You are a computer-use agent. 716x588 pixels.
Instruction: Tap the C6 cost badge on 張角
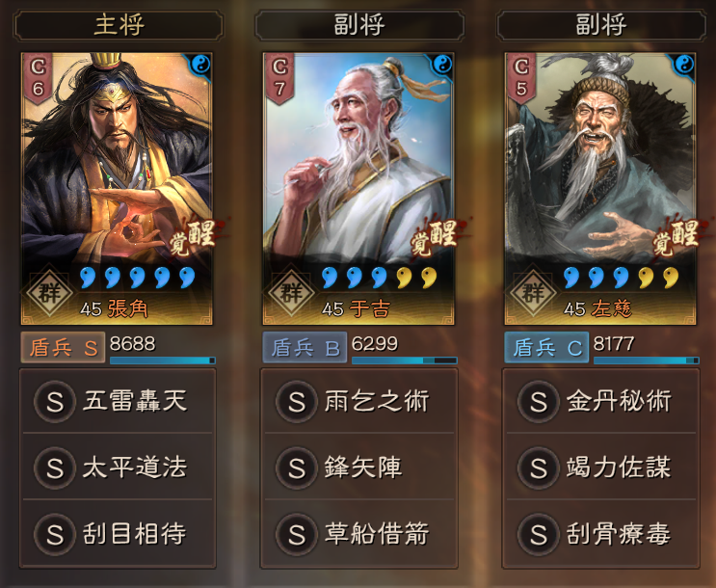coord(38,78)
